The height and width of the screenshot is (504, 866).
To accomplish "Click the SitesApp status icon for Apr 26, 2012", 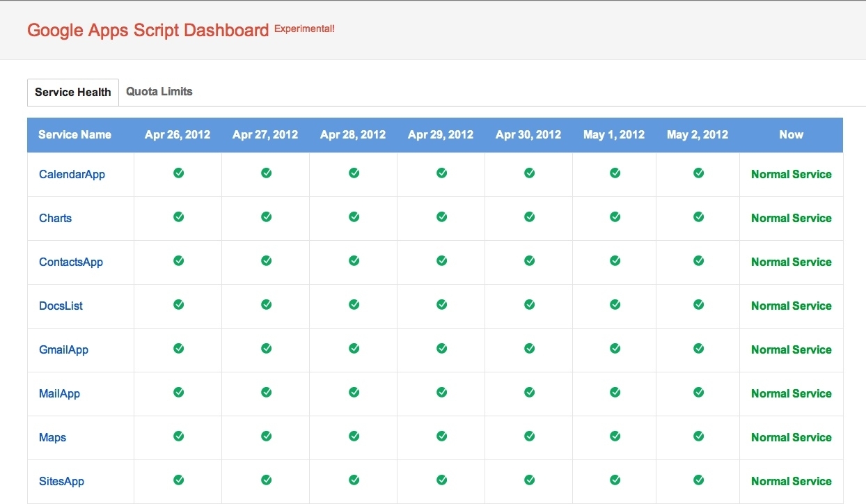I will pos(178,480).
